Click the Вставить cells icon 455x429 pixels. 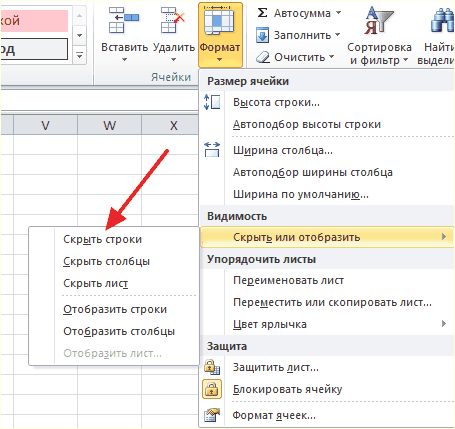point(123,21)
